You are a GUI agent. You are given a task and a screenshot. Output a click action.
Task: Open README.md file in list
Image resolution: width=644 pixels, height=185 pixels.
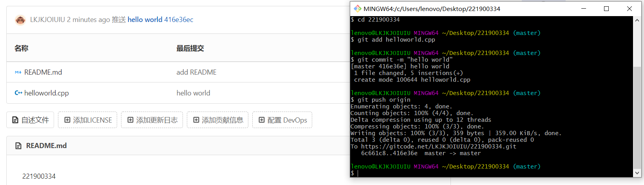coord(43,72)
